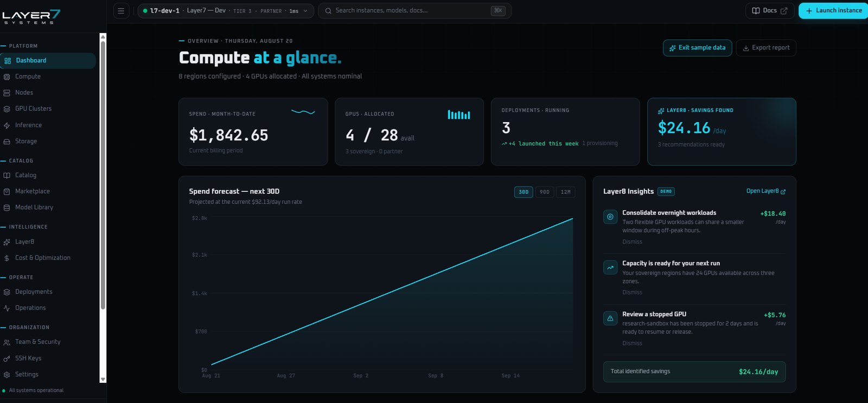Image resolution: width=868 pixels, height=403 pixels.
Task: Click the plus icon on Launch instance
Action: point(809,11)
